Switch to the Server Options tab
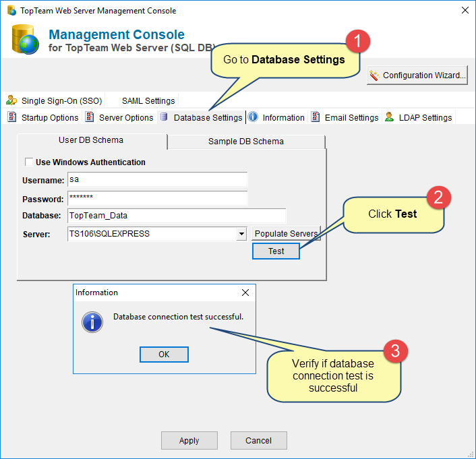Screen dimensions: 476x459 coord(119,117)
